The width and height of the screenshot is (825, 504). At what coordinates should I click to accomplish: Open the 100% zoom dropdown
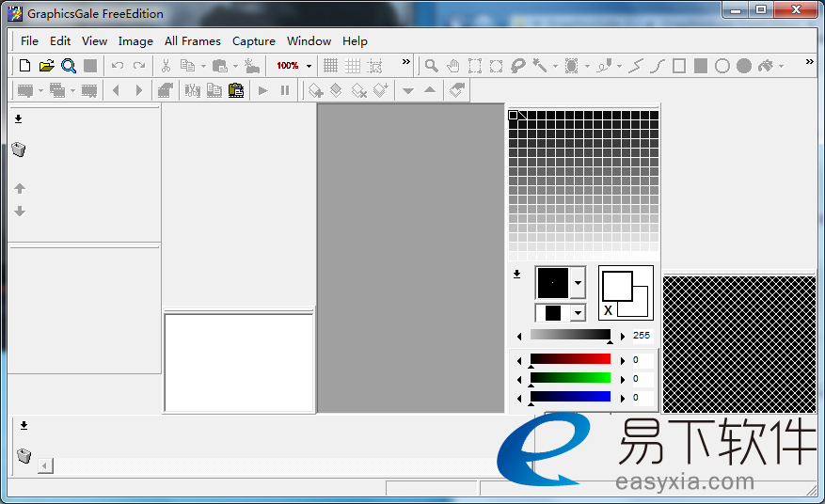pos(309,66)
